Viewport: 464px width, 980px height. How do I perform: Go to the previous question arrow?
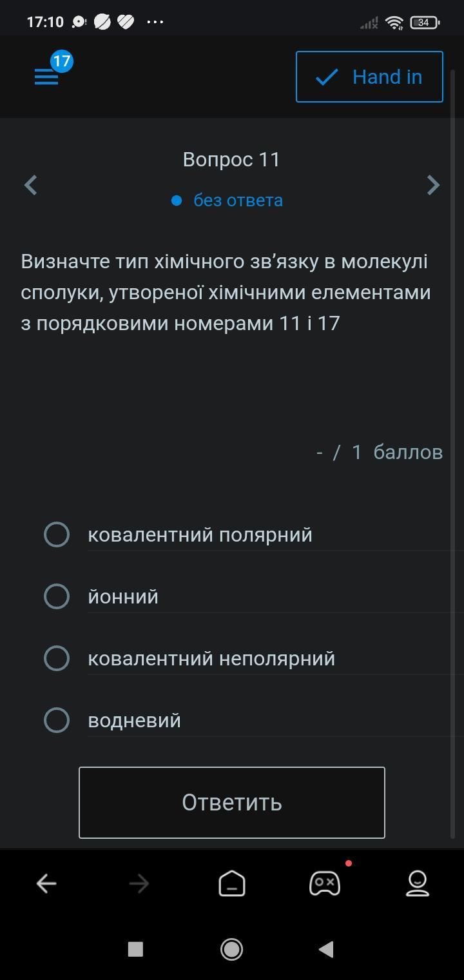coord(31,186)
